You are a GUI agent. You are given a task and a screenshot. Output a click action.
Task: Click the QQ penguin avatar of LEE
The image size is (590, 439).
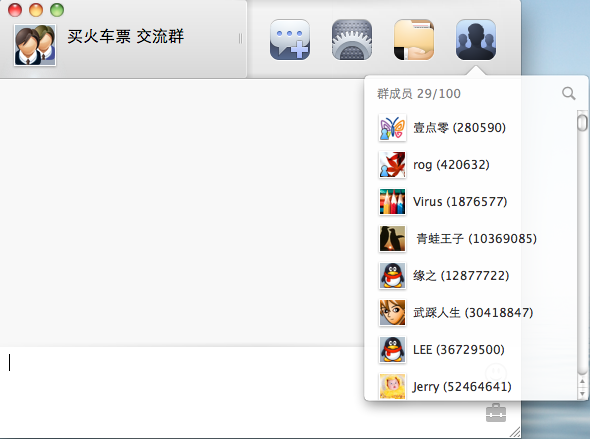(392, 349)
